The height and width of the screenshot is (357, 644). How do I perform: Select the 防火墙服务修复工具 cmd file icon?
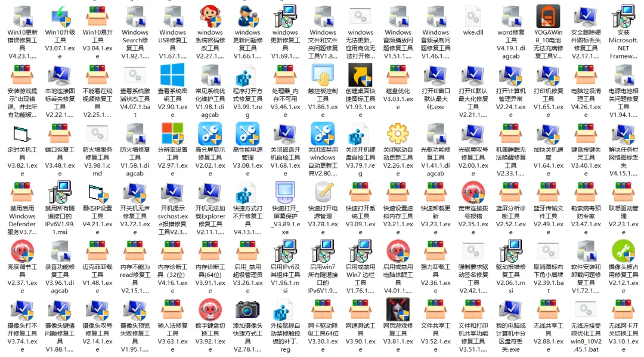(x=97, y=134)
